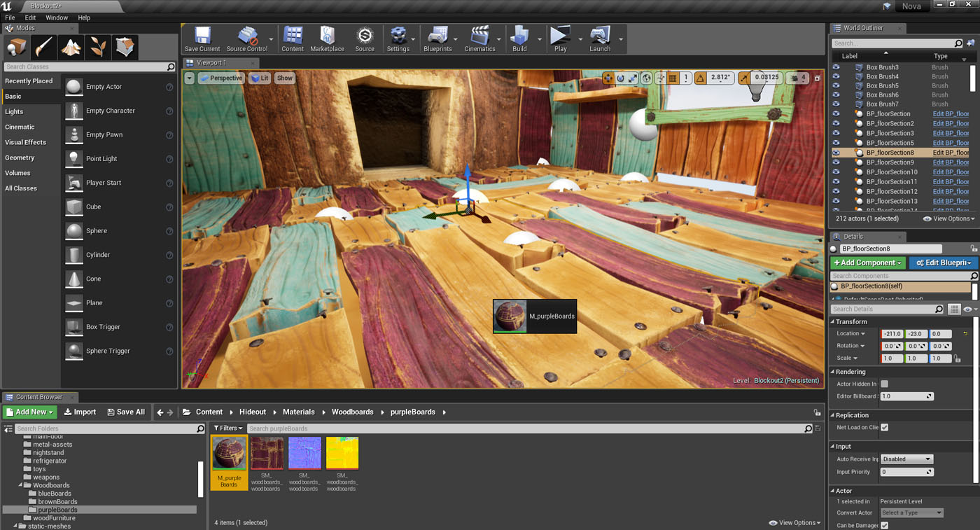Viewport: 980px width, 530px height.
Task: Start Play in the toolbar
Action: 560,39
